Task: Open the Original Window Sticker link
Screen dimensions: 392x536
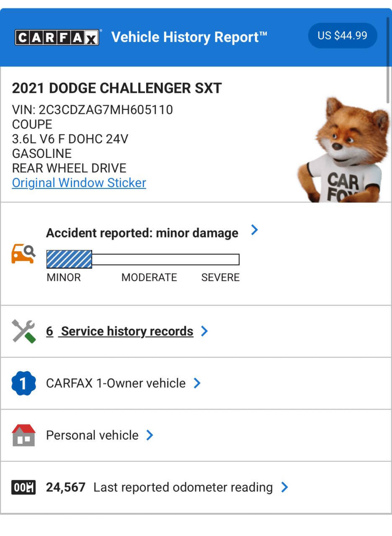Action: click(79, 183)
